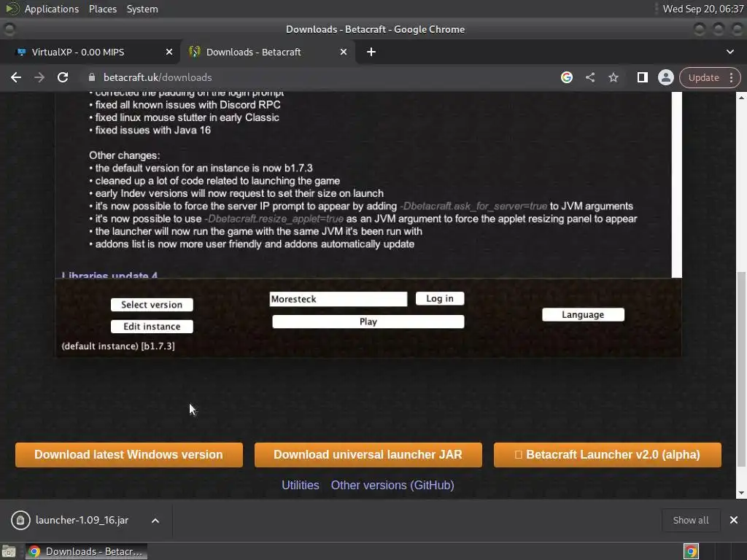This screenshot has width=747, height=560.
Task: Go back to the previous page
Action: [x=16, y=77]
